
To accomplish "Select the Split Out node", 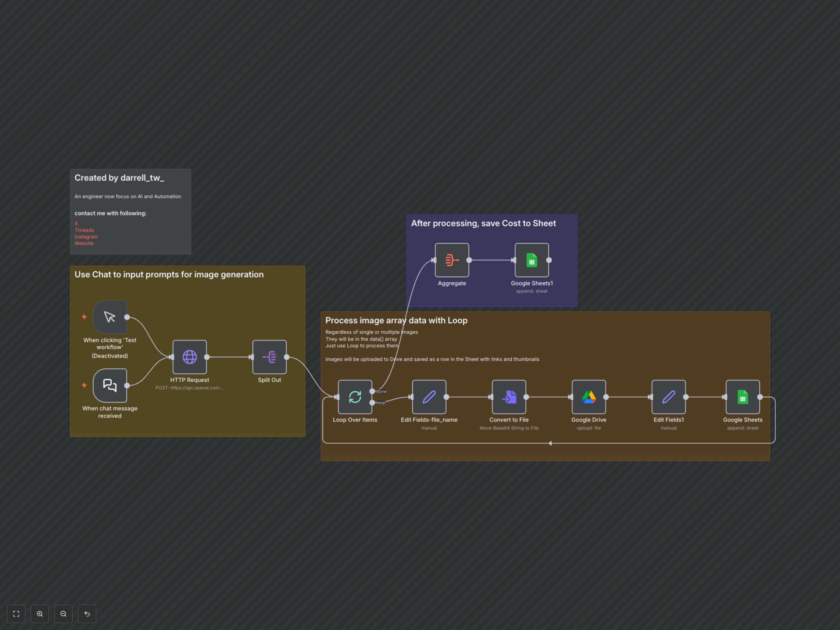I will click(269, 357).
